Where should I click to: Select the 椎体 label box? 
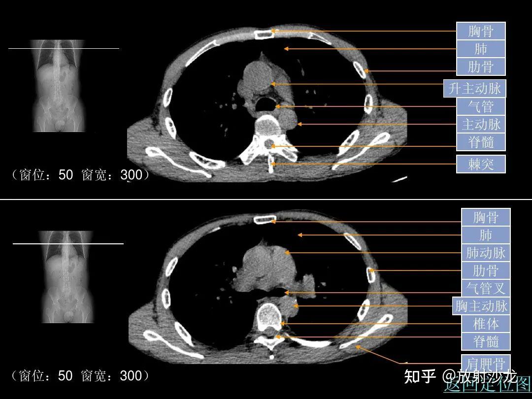[x=486, y=324]
